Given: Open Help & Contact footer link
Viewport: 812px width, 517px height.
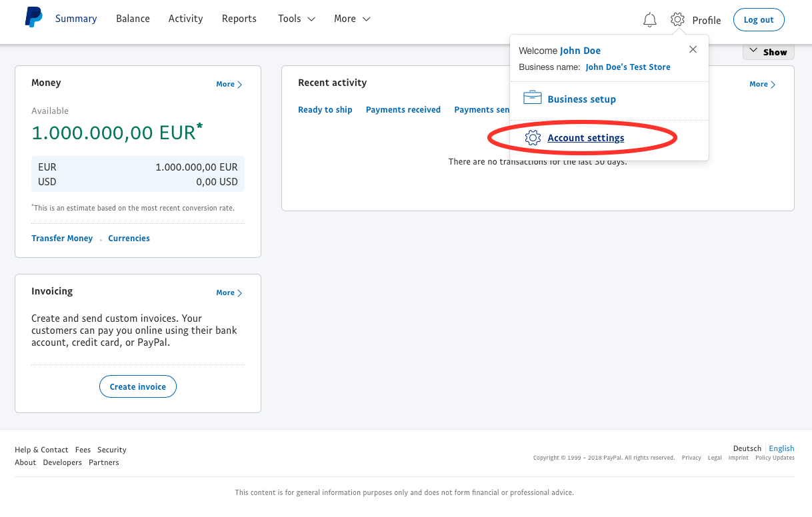Looking at the screenshot, I should tap(41, 450).
